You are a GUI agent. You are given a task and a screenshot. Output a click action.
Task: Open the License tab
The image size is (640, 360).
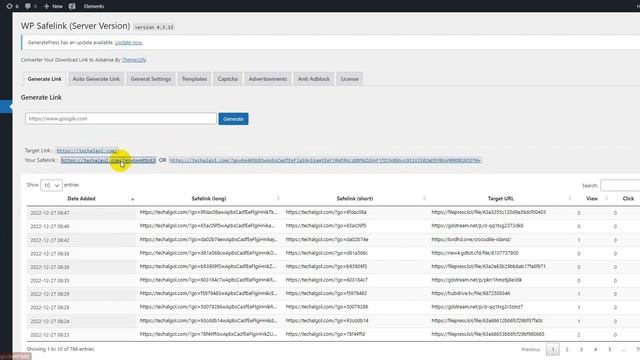pos(349,79)
